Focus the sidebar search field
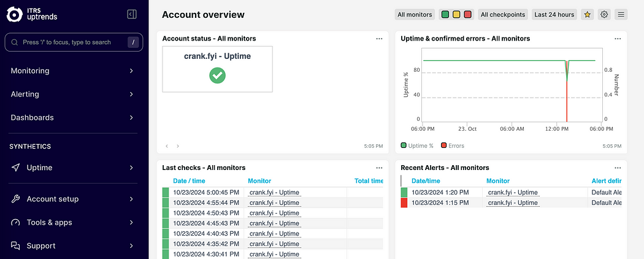This screenshot has width=644, height=259. pos(74,42)
